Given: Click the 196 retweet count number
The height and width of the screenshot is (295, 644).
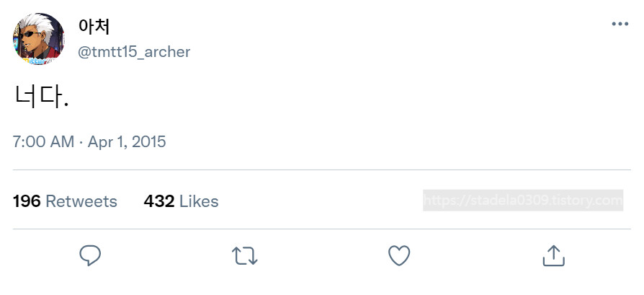Looking at the screenshot, I should tap(27, 201).
